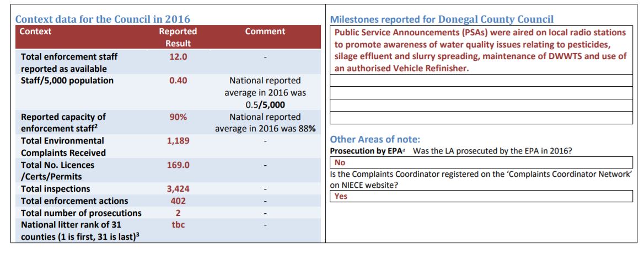Viewport: 644px width, 253px height.
Task: Click the Total number of prosecutions label
Action: point(81,213)
